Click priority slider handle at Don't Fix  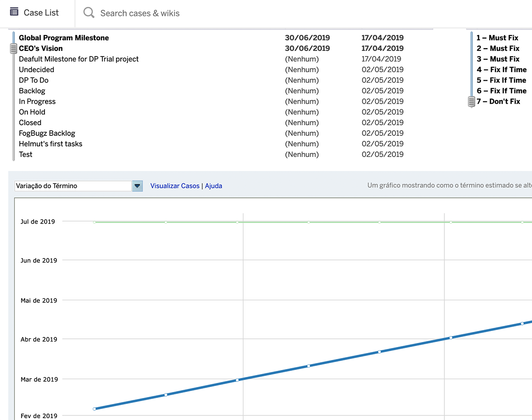[x=471, y=101]
